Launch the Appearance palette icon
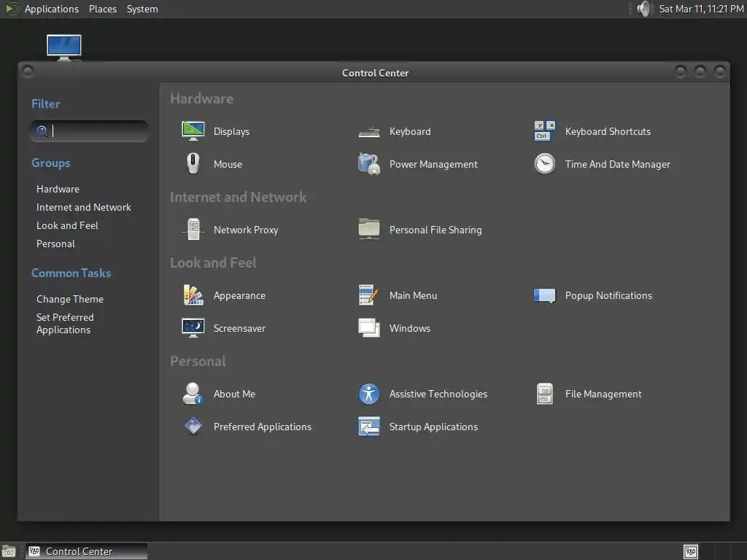The height and width of the screenshot is (560, 747). point(193,295)
